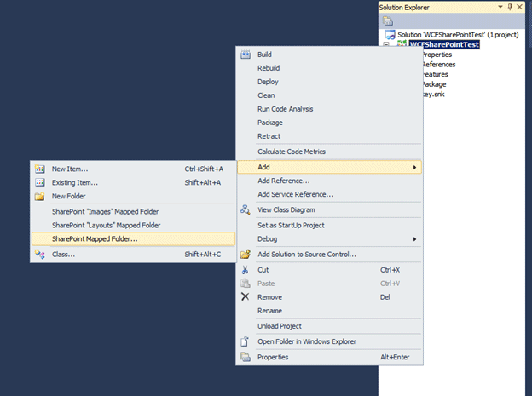Select the Features node in Solution Explorer
Viewport: 532px width, 396px height.
click(x=436, y=74)
